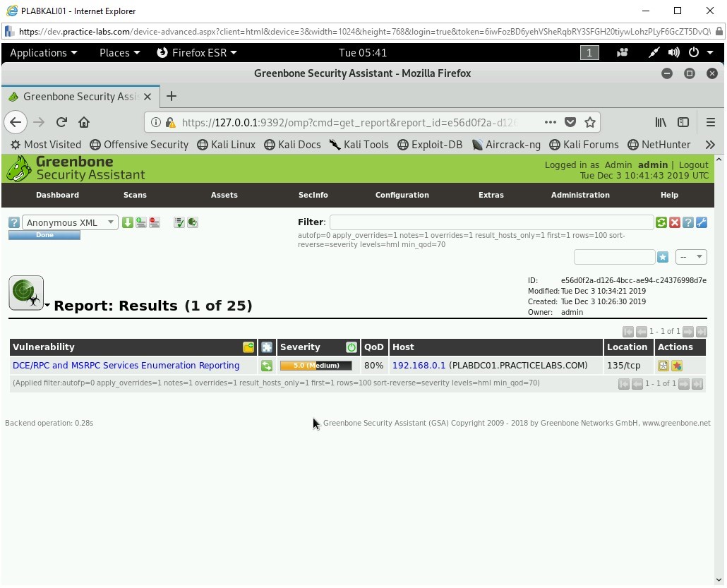727x588 pixels.
Task: Open DCE/RPC and MSRPC Services vulnerability link
Action: click(x=126, y=366)
